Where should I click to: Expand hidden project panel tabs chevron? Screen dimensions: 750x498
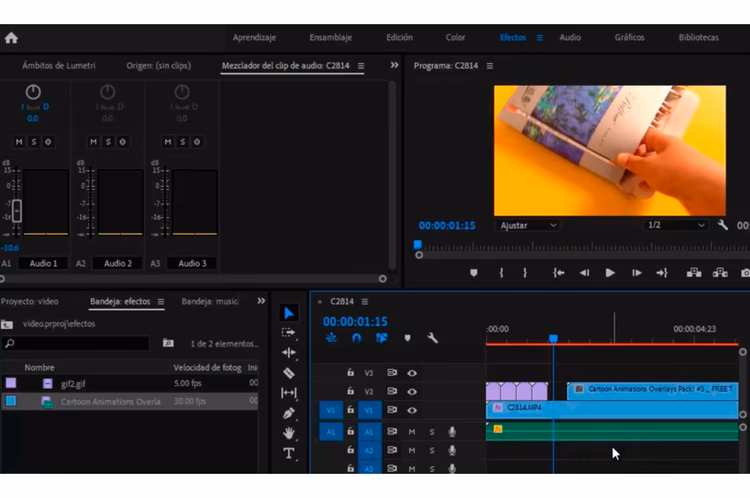click(261, 300)
